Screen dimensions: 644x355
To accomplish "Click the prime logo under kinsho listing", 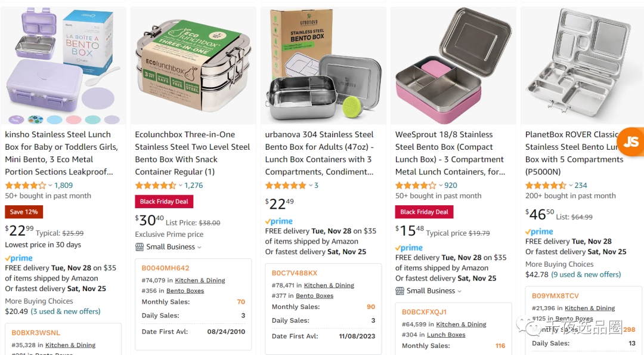I will pos(19,258).
